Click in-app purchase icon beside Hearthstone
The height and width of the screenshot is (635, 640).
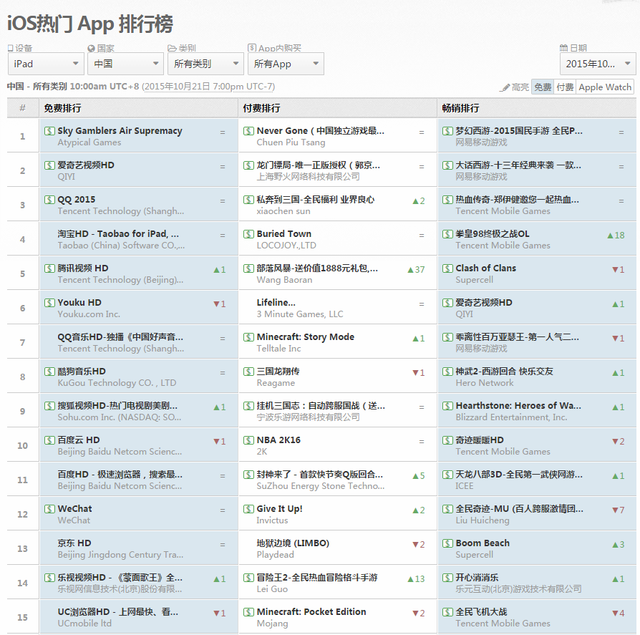447,406
